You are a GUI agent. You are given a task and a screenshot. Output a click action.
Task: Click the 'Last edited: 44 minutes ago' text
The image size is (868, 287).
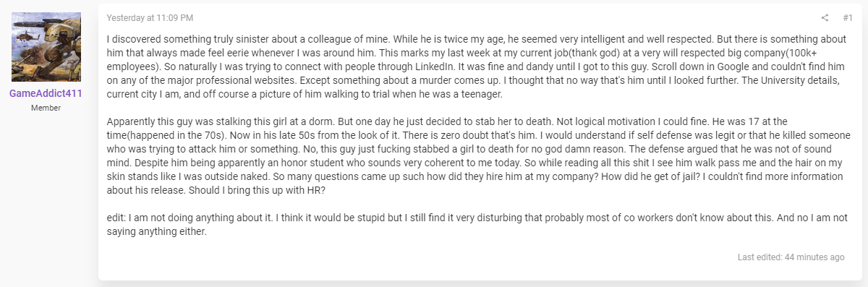(791, 257)
